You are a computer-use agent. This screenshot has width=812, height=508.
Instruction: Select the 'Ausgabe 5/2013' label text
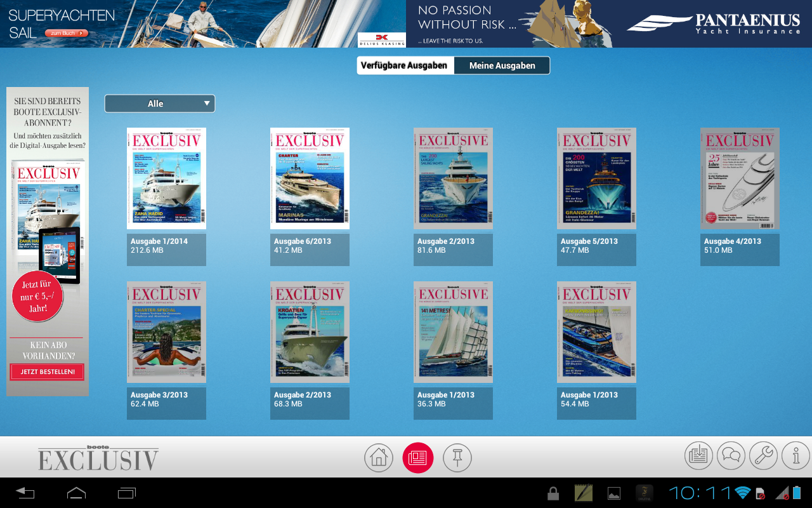click(x=589, y=241)
